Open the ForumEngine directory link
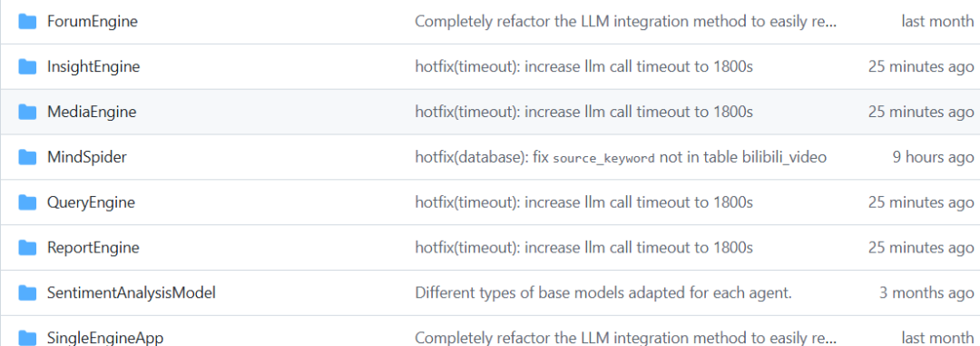The image size is (980, 346). pyautogui.click(x=93, y=22)
